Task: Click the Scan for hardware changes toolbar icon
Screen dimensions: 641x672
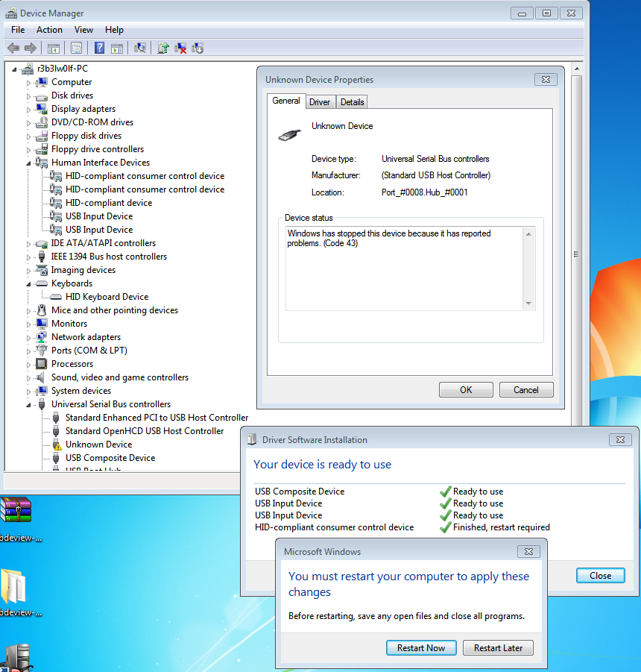Action: point(139,48)
